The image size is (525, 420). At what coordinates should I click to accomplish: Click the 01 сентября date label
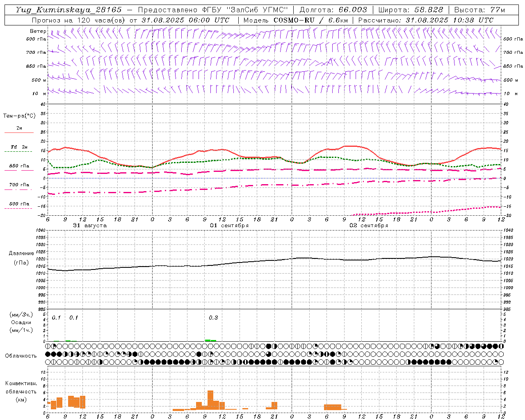coord(229,226)
